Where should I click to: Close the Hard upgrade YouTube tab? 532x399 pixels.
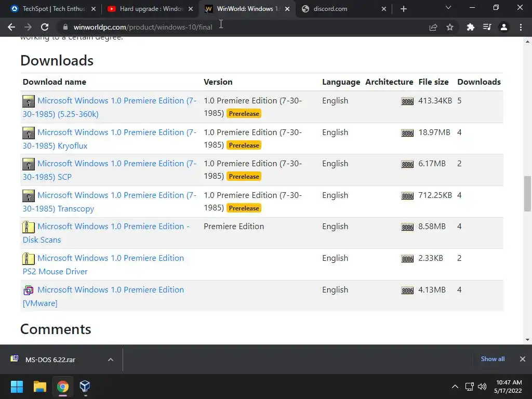point(191,9)
